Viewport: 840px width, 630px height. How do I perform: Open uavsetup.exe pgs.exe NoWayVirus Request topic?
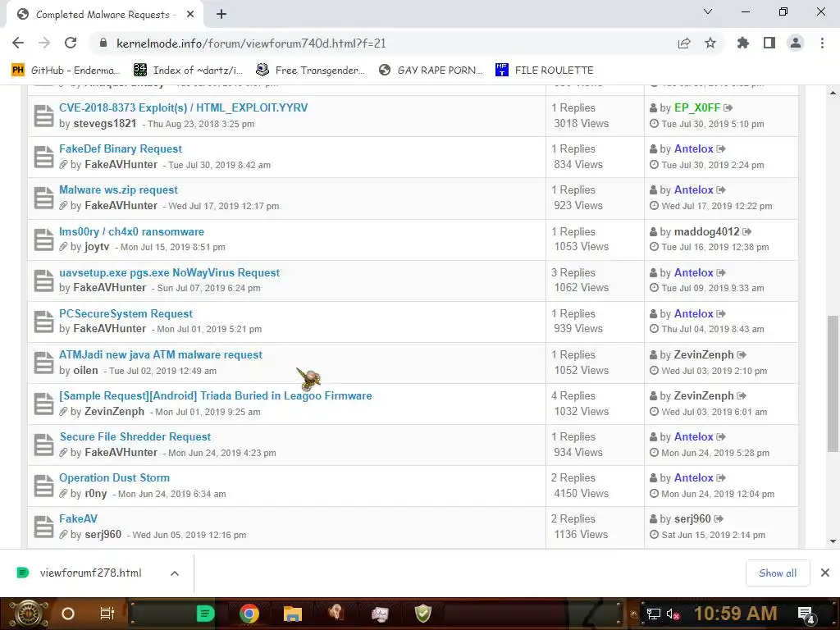click(169, 272)
